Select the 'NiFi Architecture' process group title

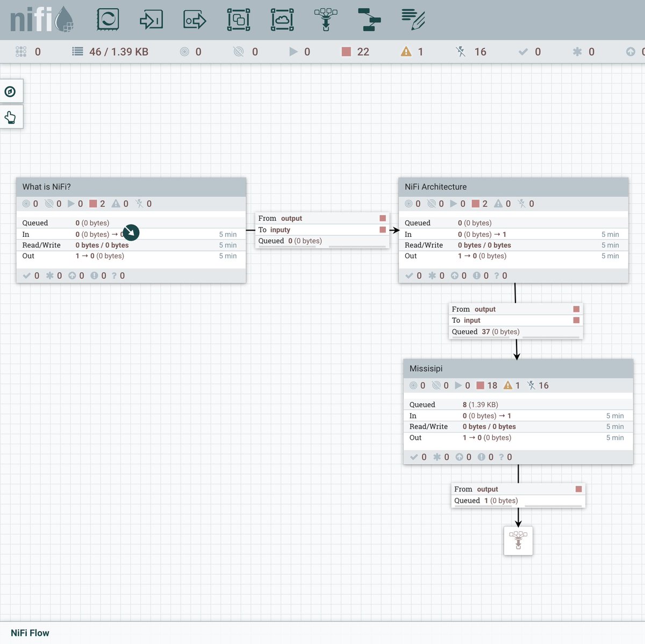point(435,187)
